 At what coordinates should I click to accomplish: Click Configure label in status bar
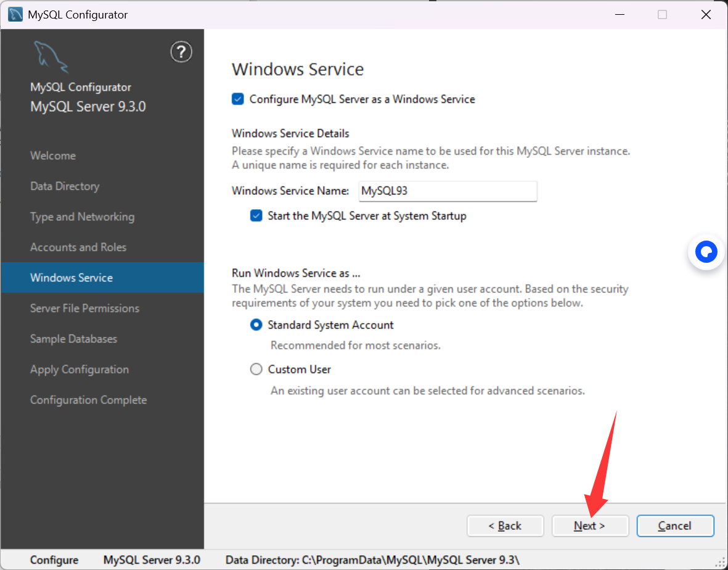coord(54,560)
